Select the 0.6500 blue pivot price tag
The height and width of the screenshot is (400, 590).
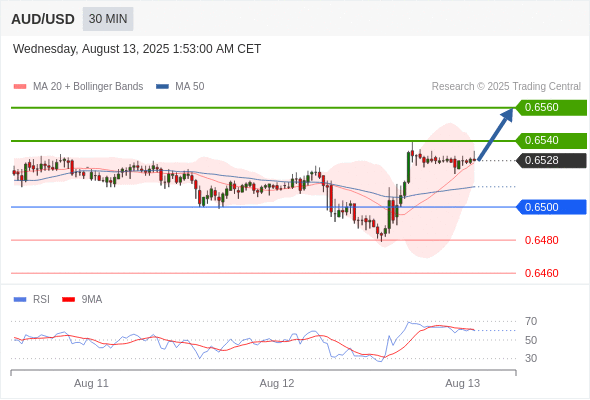tap(551, 207)
